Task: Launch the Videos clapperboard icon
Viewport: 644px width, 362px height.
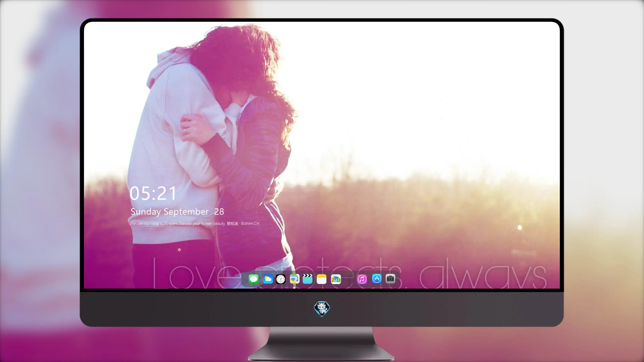Action: point(308,279)
